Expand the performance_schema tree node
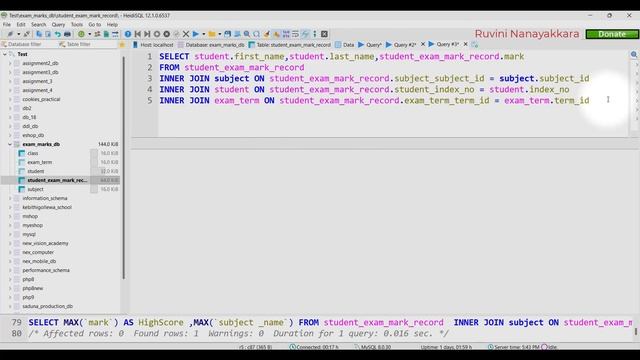The height and width of the screenshot is (360, 640). [x=10, y=270]
